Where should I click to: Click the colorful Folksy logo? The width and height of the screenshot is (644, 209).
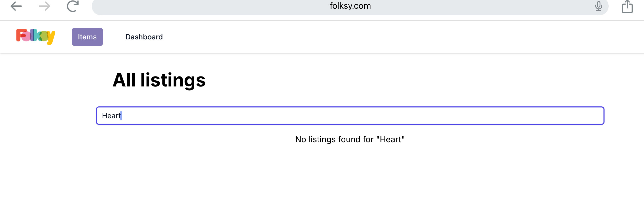point(36,37)
